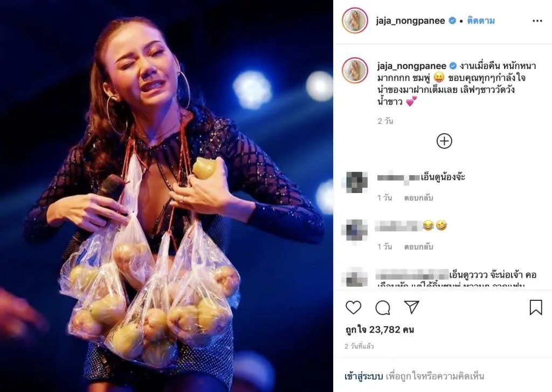The height and width of the screenshot is (392, 552).
Task: Load more comments with the plus circle
Action: 444,141
